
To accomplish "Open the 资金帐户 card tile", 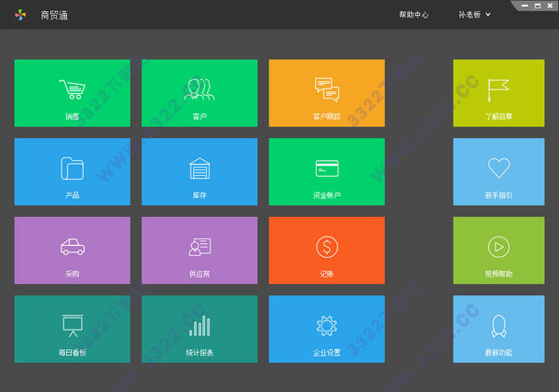I will 327,171.
